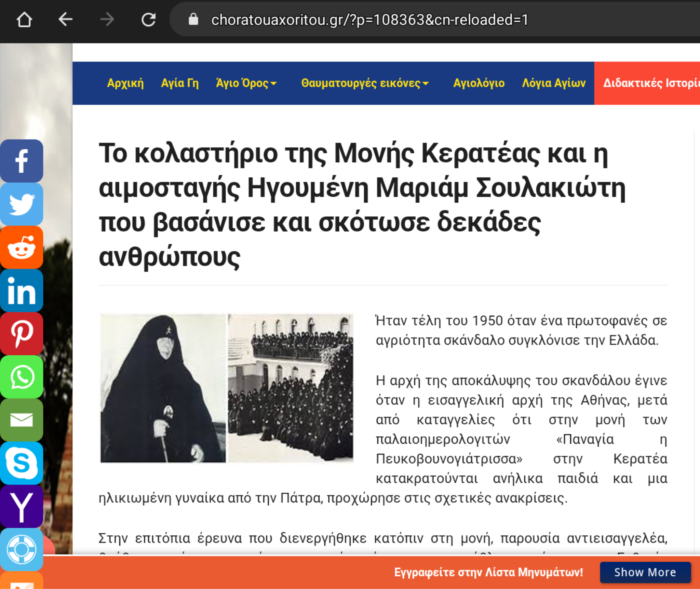Expand Άγιο Όρος dropdown menu
Screen dimensions: 700x589
click(x=246, y=83)
